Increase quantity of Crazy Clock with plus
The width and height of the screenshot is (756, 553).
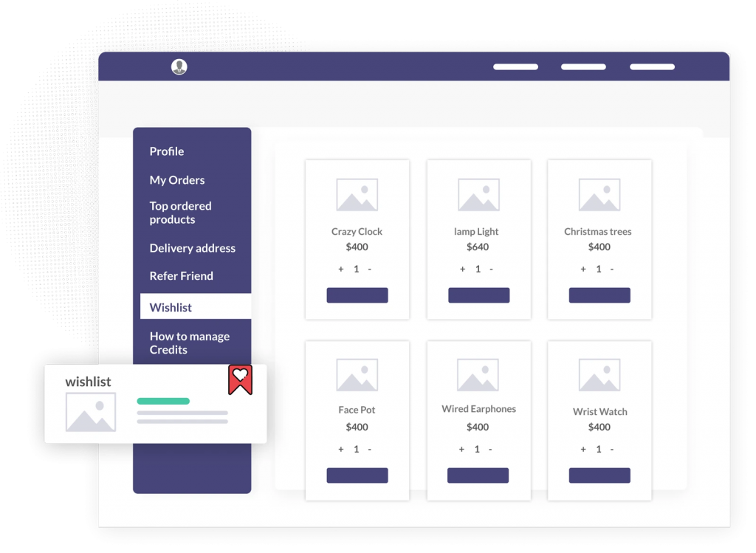point(341,269)
